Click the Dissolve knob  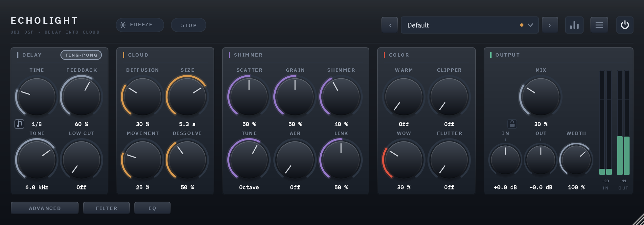pos(187,160)
